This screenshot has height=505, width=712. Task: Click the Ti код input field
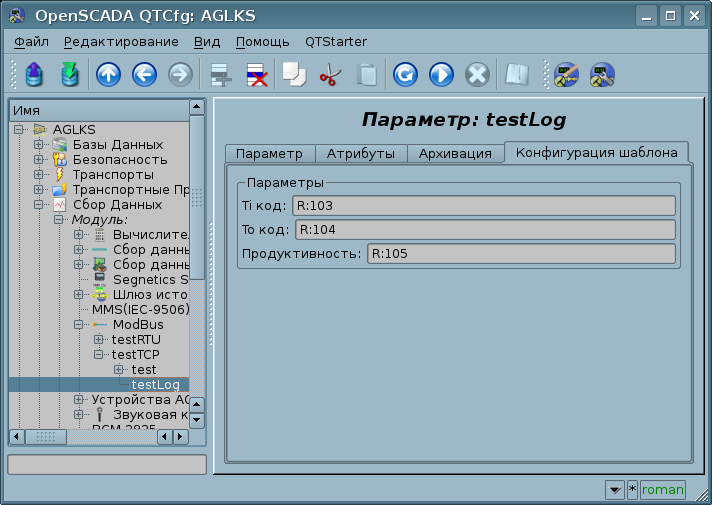[483, 206]
